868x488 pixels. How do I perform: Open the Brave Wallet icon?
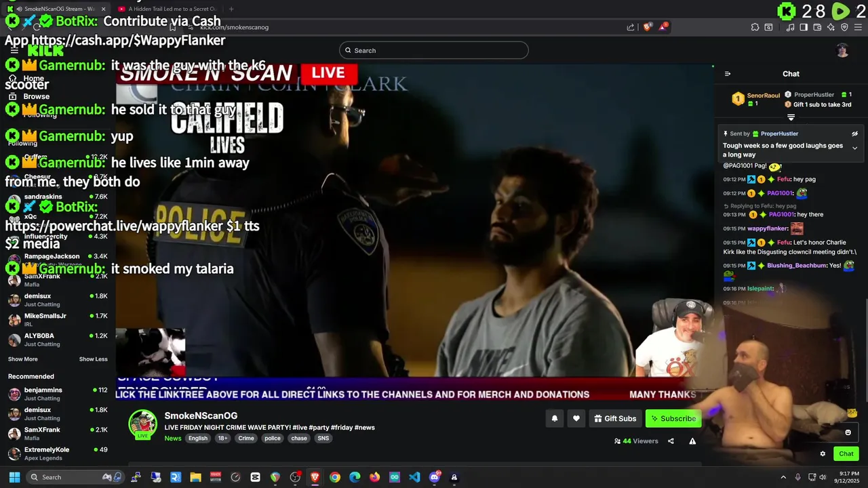point(817,27)
